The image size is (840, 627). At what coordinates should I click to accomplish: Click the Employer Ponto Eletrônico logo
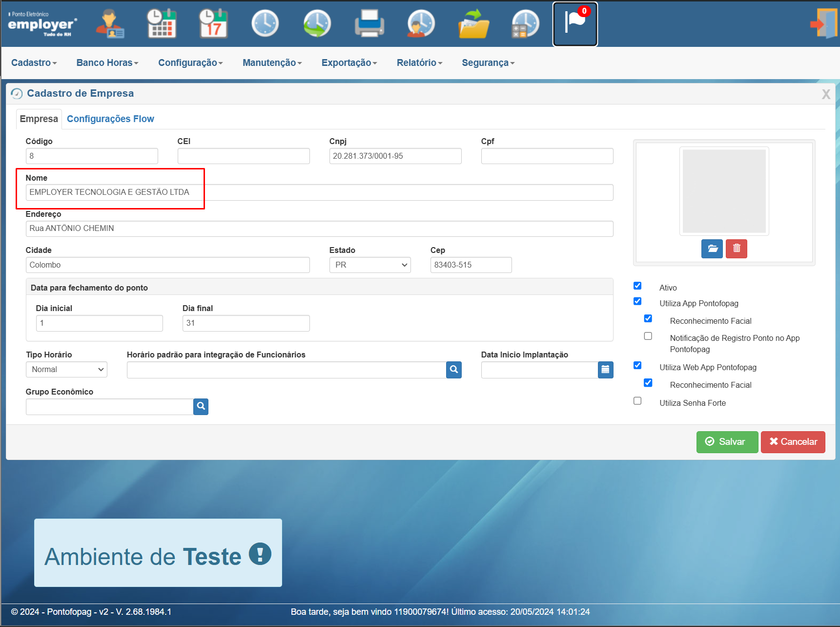42,24
